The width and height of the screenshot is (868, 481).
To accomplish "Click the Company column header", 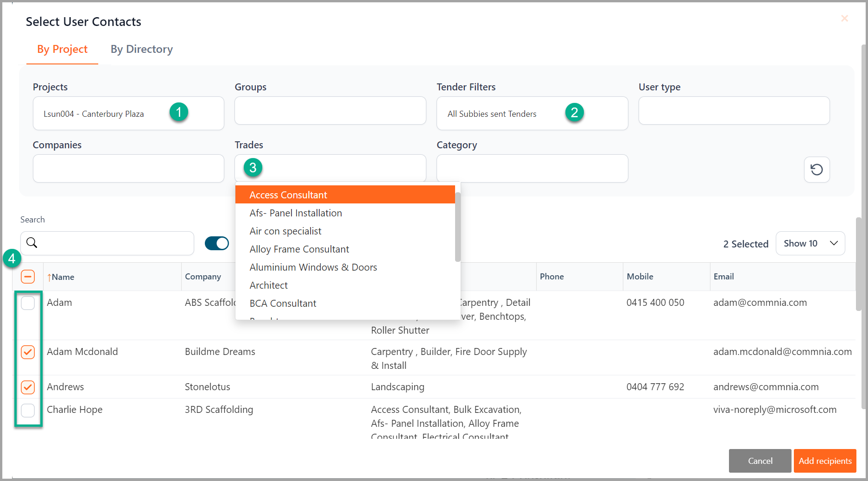I will 203,277.
